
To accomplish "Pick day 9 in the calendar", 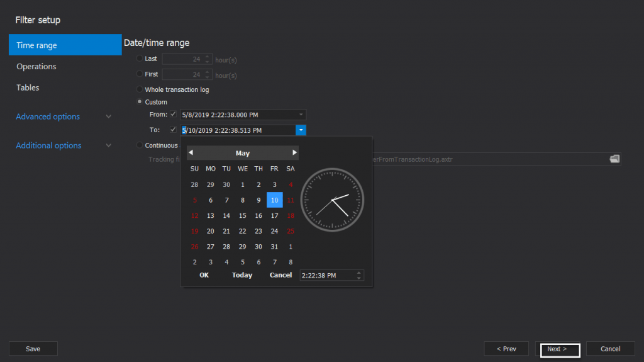I will coord(258,200).
